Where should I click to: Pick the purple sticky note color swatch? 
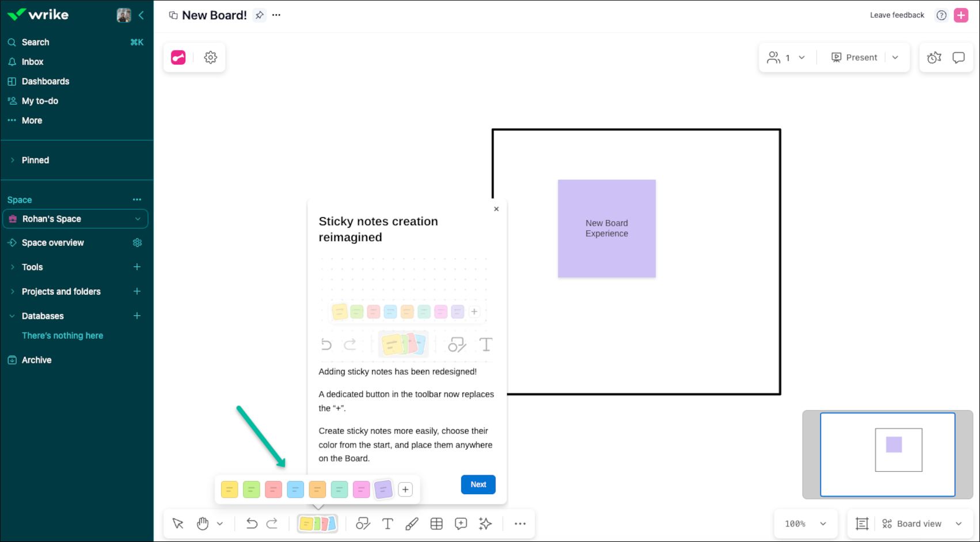pos(383,489)
